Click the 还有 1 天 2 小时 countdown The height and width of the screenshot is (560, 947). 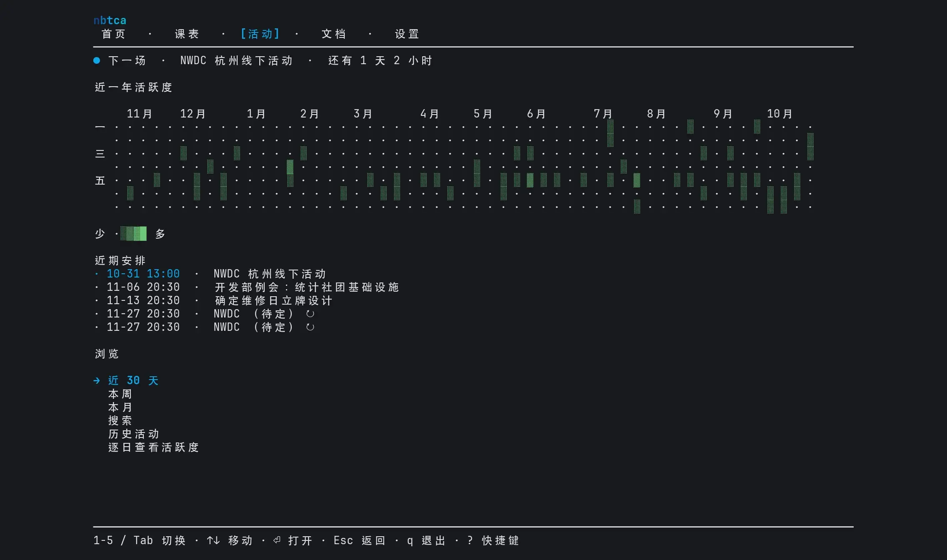[380, 60]
